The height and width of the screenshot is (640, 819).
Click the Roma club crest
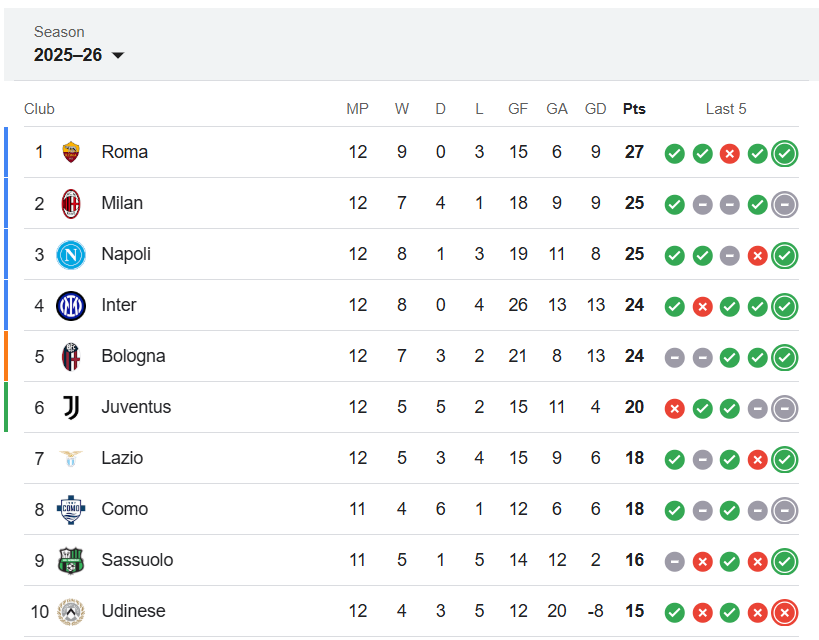[x=71, y=152]
